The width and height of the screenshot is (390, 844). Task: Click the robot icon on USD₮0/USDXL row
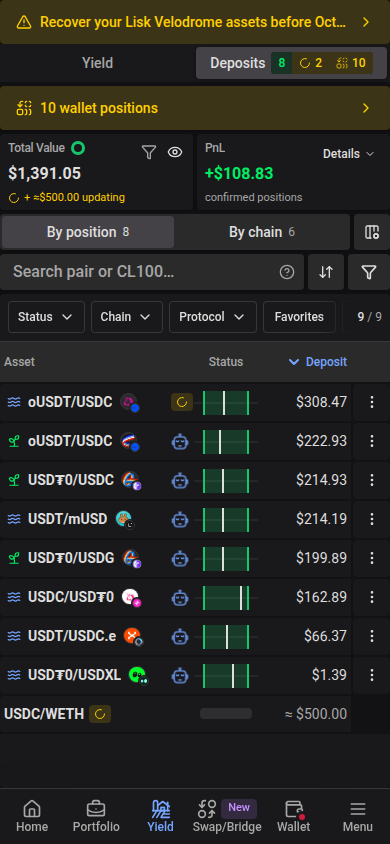click(180, 676)
